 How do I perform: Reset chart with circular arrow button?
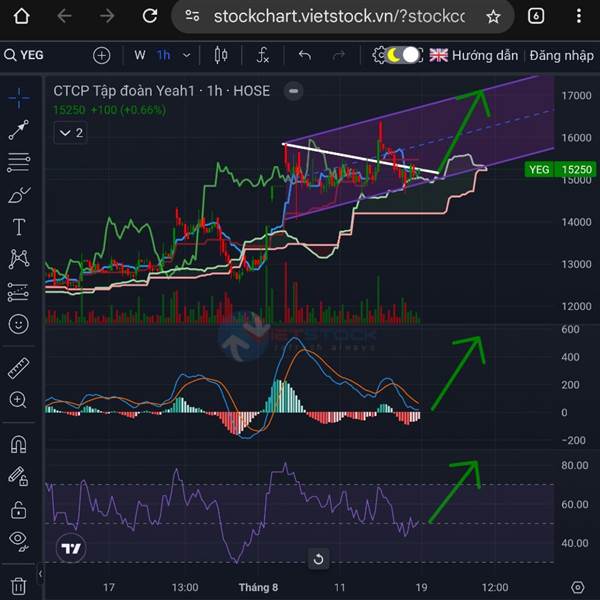click(318, 560)
